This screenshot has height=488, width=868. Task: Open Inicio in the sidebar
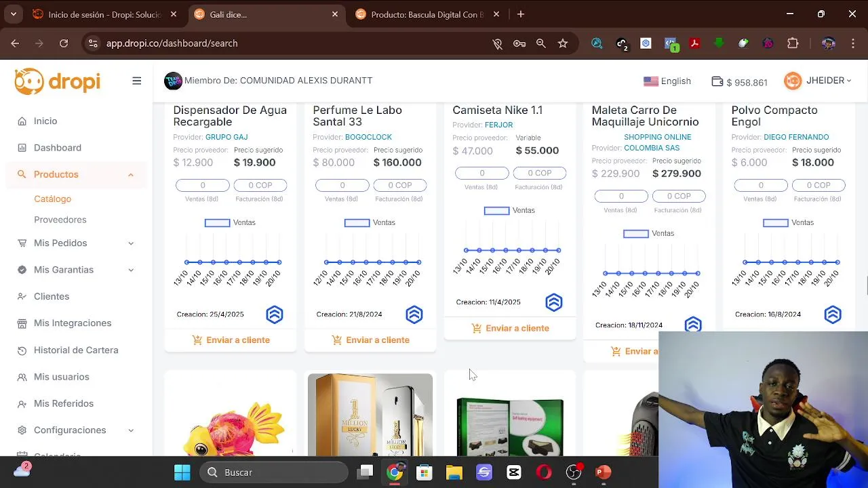click(45, 121)
